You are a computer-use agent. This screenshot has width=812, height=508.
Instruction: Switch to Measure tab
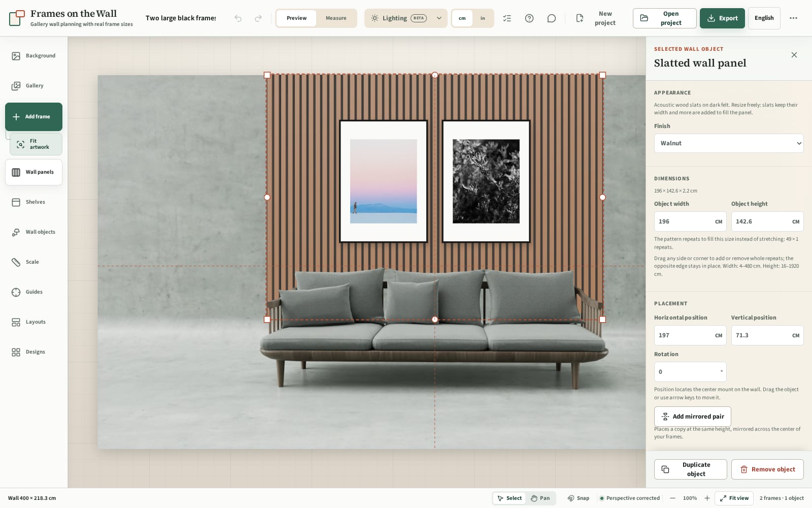coord(336,18)
